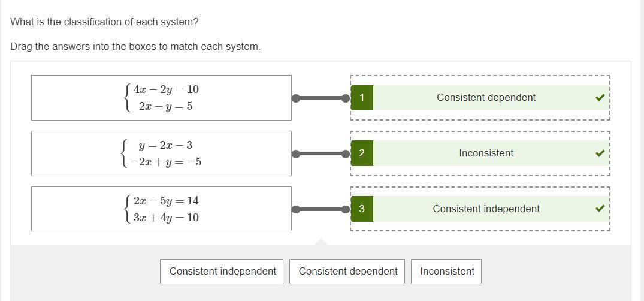Select the green number 1 badge
The width and height of the screenshot is (644, 301).
(x=362, y=98)
